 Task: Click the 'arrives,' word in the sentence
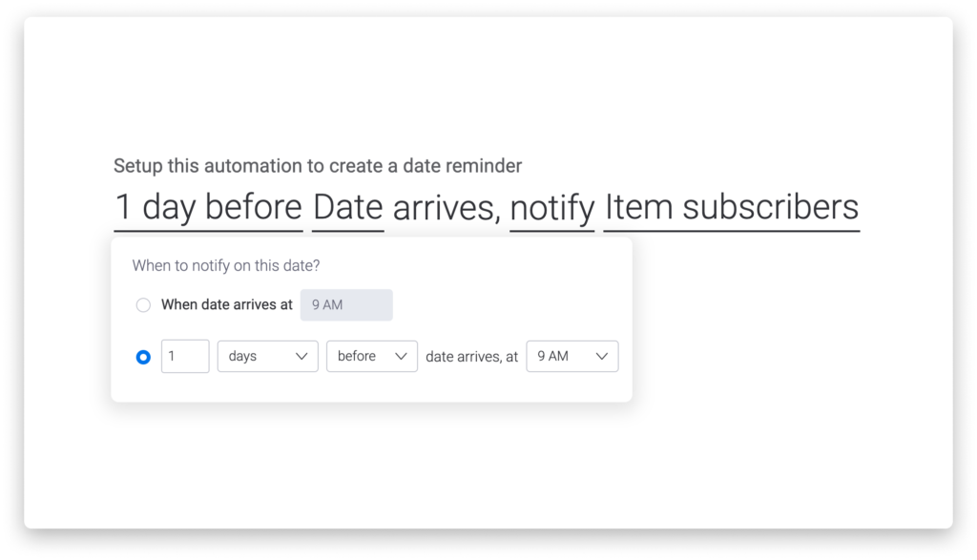pos(447,207)
